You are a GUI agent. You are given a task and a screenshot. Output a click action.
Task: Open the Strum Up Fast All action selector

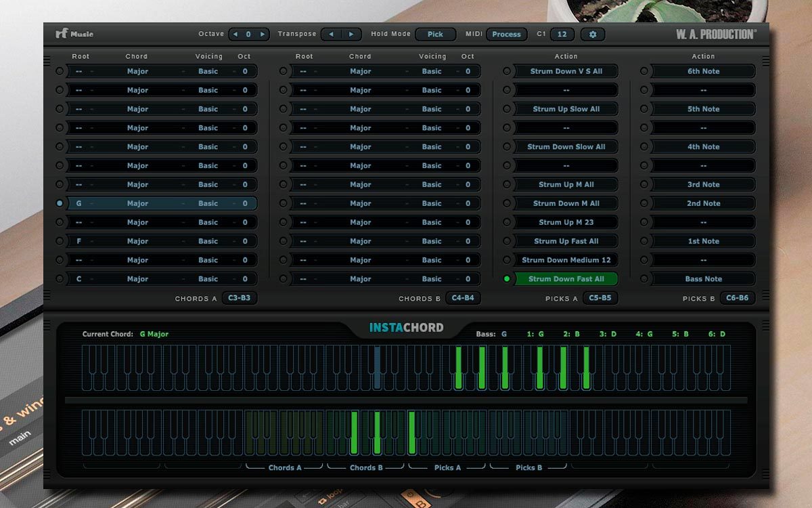(x=566, y=241)
